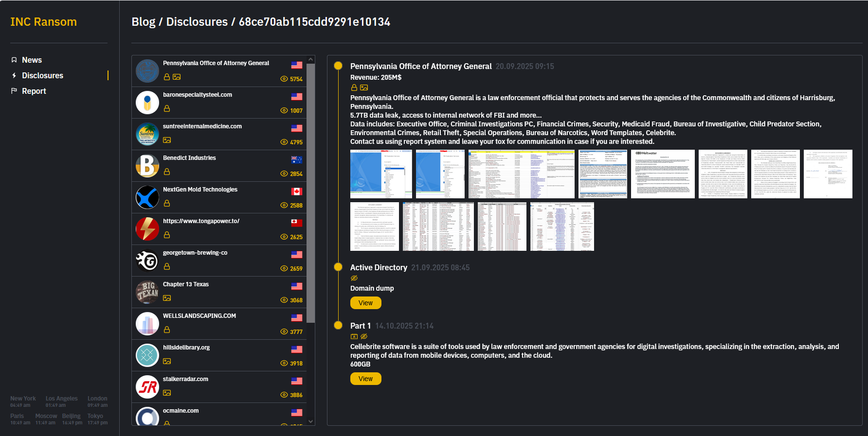Click the image icon under suntreeinternalmedicine.com
868x436 pixels.
pos(167,140)
